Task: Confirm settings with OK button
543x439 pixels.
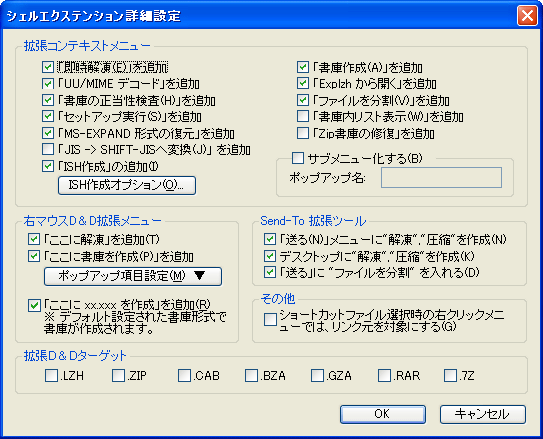Action: tap(383, 414)
